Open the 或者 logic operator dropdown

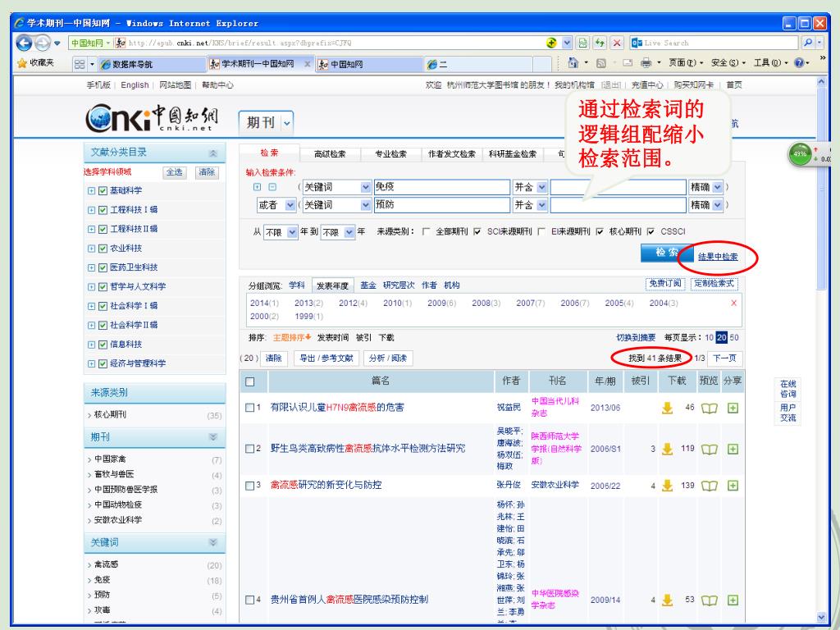[290, 204]
